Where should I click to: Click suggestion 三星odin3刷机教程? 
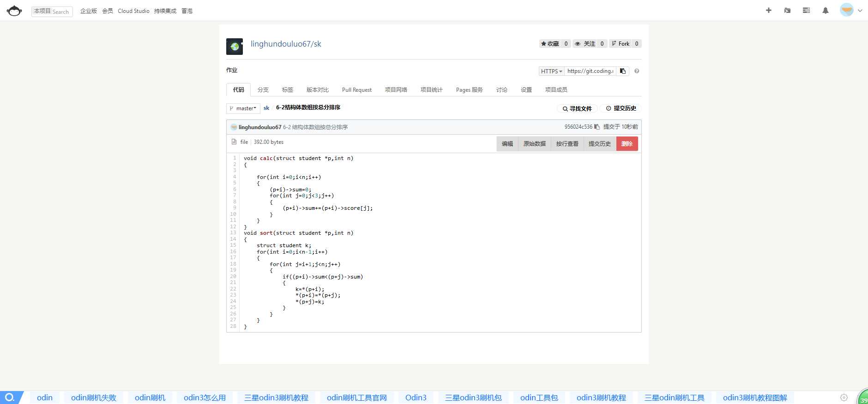(276, 398)
